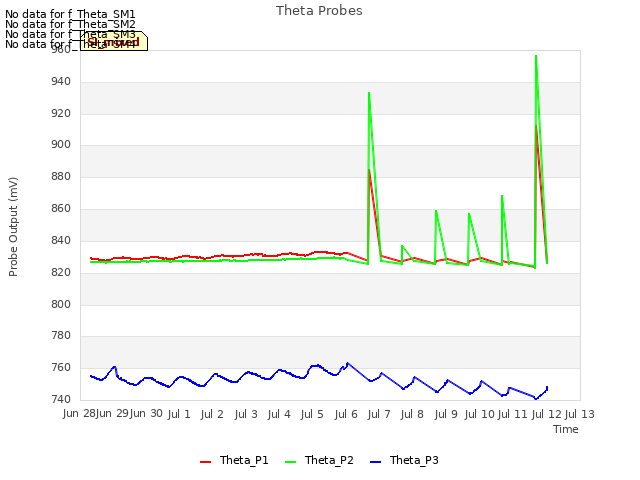Click the No data for f_Theta_SM2 message

[70, 24]
